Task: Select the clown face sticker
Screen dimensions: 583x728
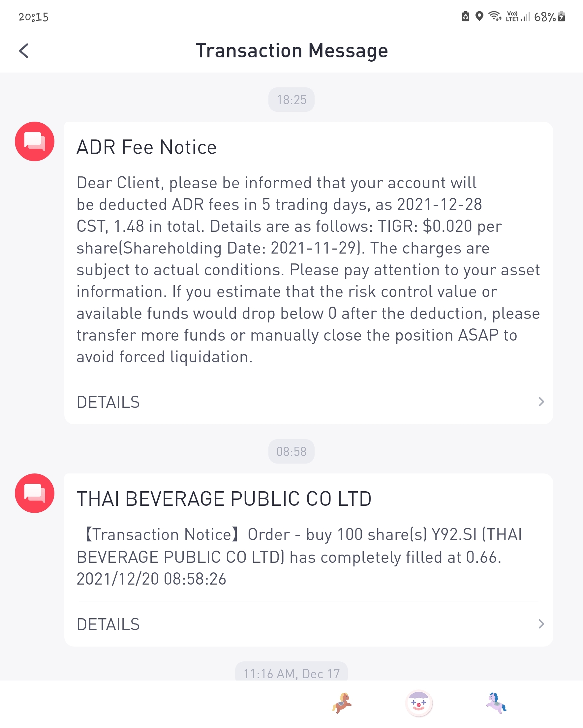Action: pyautogui.click(x=418, y=703)
